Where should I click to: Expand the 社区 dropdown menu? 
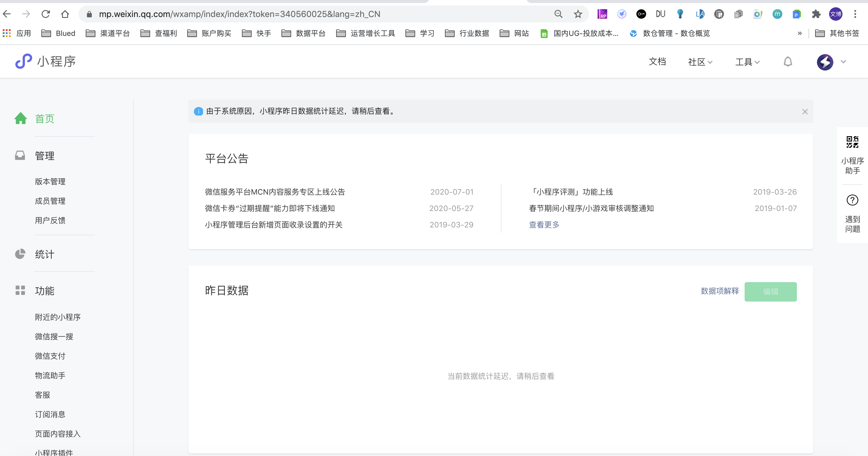pos(700,62)
